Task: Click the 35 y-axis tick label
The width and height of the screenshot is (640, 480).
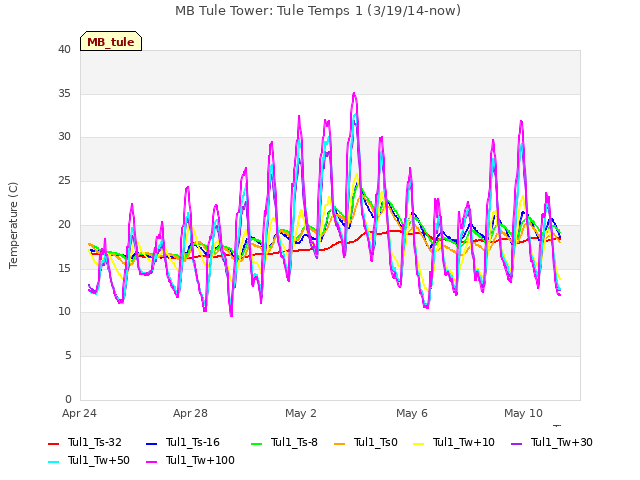Action: (64, 93)
